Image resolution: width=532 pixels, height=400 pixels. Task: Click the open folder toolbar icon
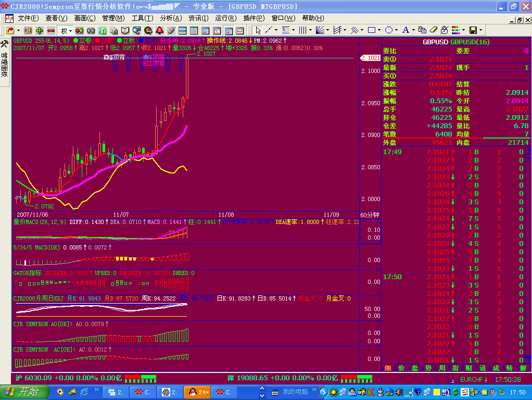(x=10, y=31)
